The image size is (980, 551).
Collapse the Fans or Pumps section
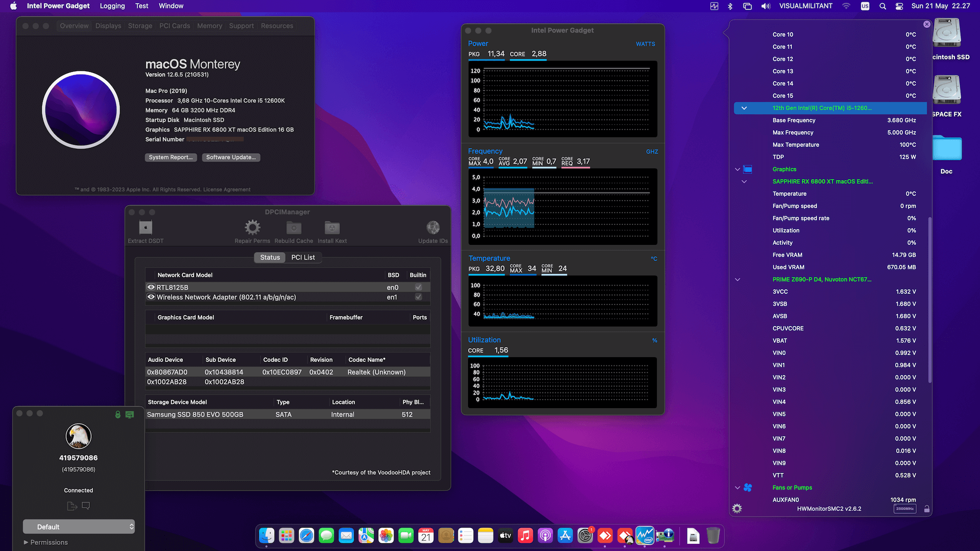[738, 488]
